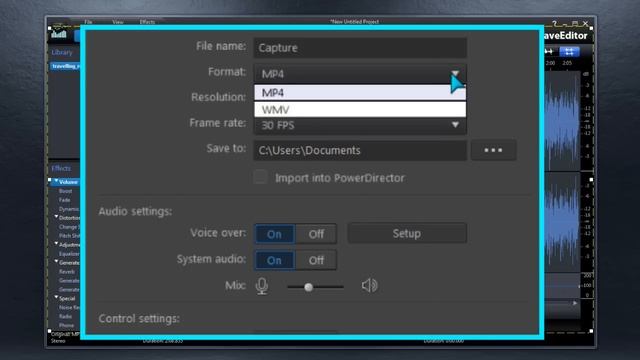640x360 pixels.
Task: Select the Radio effect
Action: click(65, 317)
